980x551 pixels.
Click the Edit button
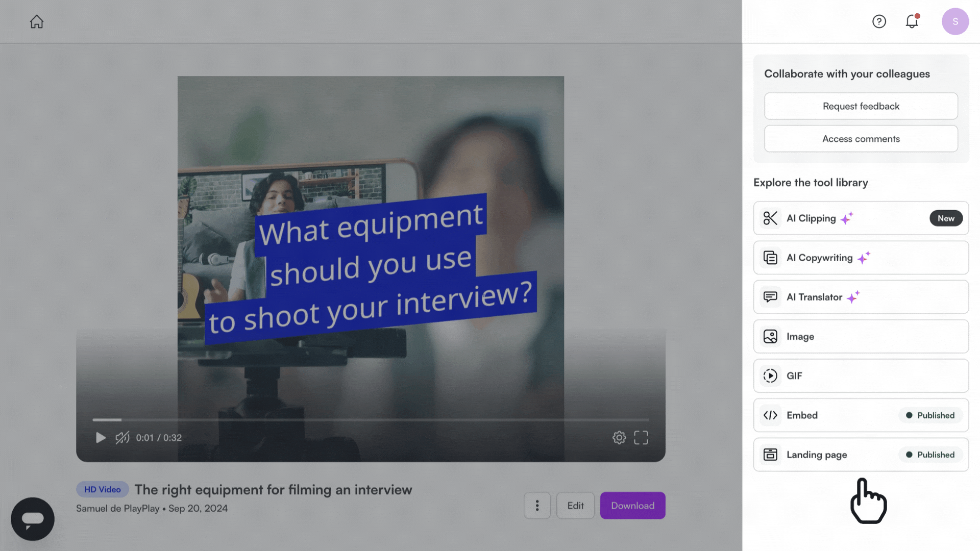(x=575, y=506)
